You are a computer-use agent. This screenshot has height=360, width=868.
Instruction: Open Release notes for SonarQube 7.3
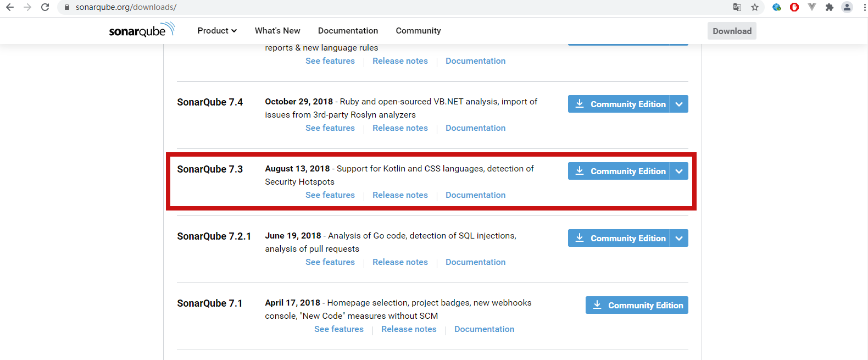coord(400,195)
